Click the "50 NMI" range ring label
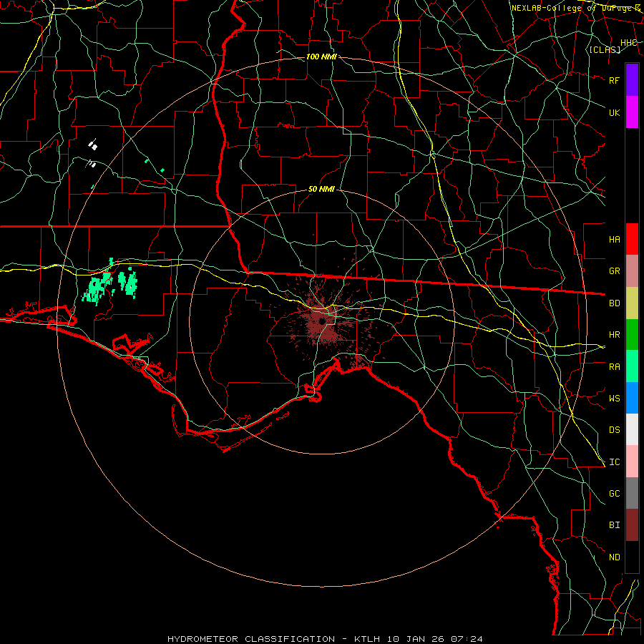 [x=321, y=189]
